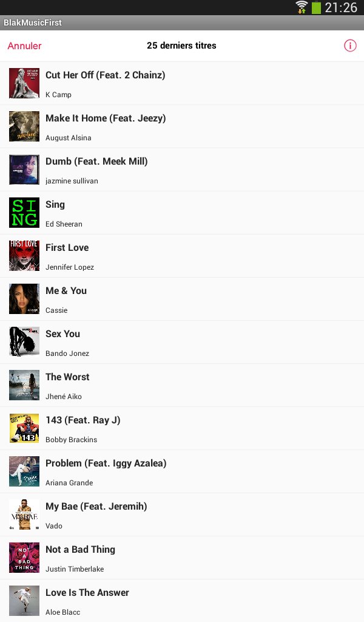Viewport: 364px width, 622px height.
Task: Open Make It Home (Feat. Jeezy) track
Action: pyautogui.click(x=182, y=126)
